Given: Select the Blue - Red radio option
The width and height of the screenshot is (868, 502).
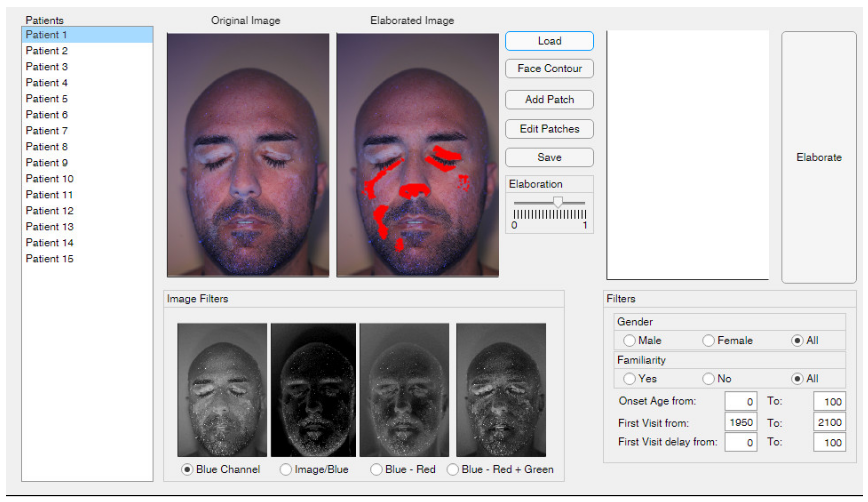Looking at the screenshot, I should click(376, 470).
